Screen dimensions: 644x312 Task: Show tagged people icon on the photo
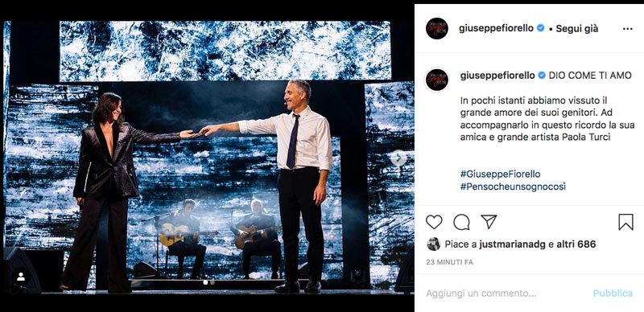[x=21, y=277]
